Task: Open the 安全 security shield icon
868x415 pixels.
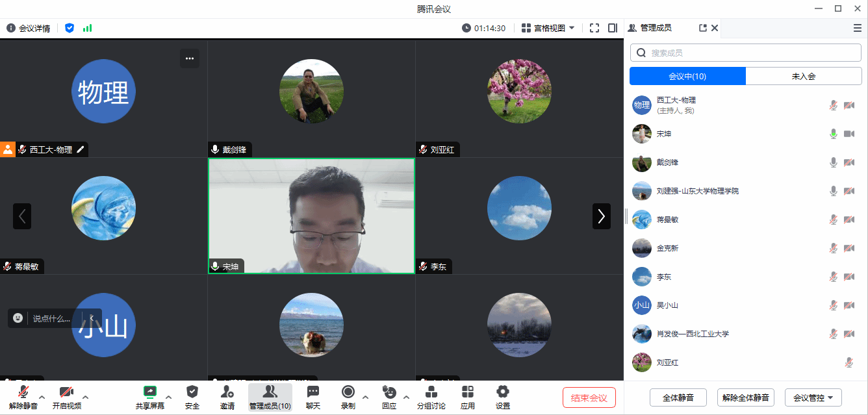Action: pos(192,392)
